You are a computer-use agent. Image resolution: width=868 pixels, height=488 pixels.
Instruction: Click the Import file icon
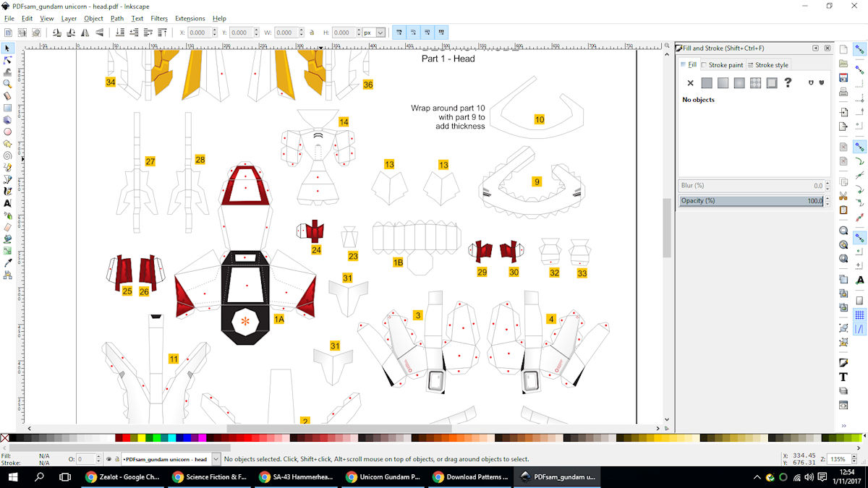[x=843, y=113]
